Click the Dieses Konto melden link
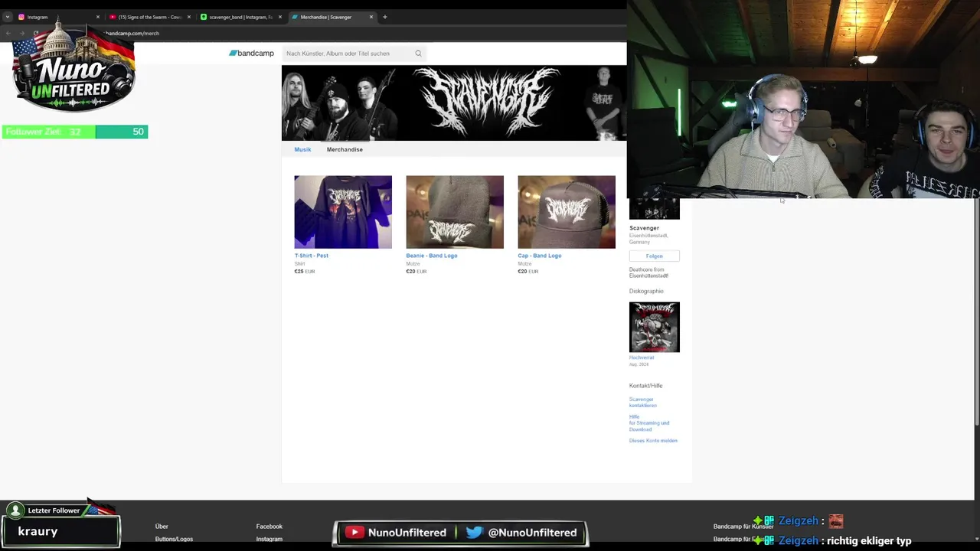Screen dimensions: 980x551 click(653, 441)
